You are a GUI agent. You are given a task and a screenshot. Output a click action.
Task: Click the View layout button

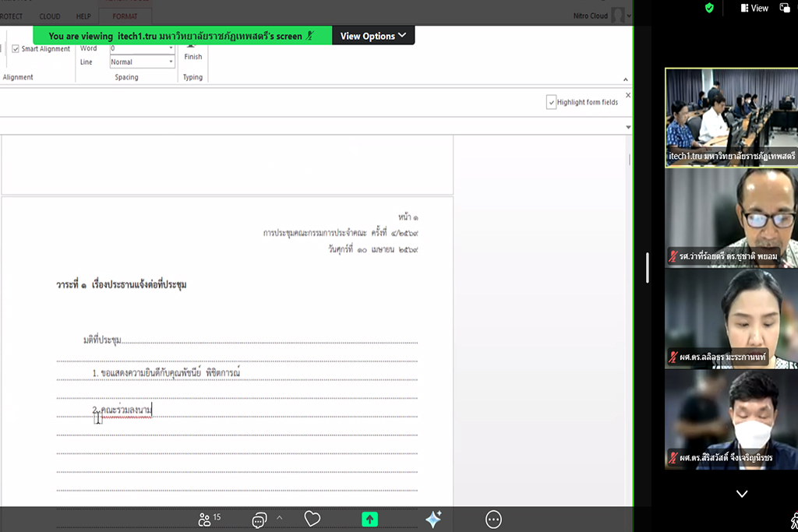pos(754,8)
